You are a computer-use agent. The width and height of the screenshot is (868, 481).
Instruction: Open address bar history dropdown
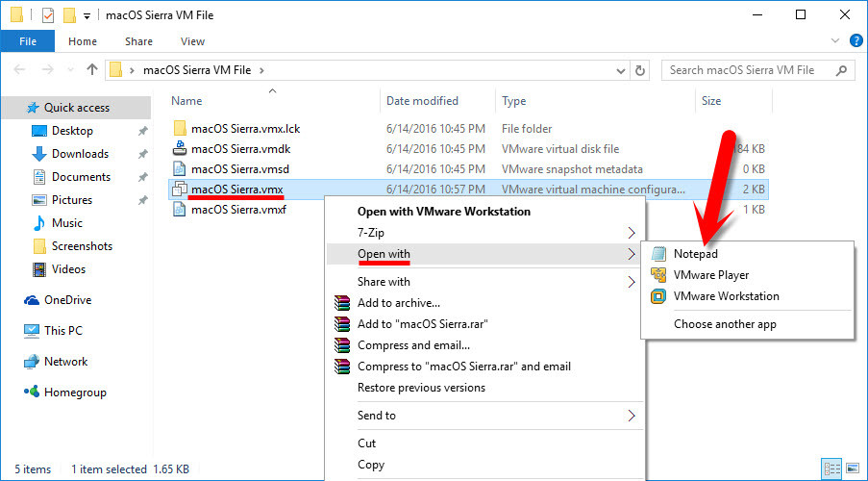(x=621, y=70)
